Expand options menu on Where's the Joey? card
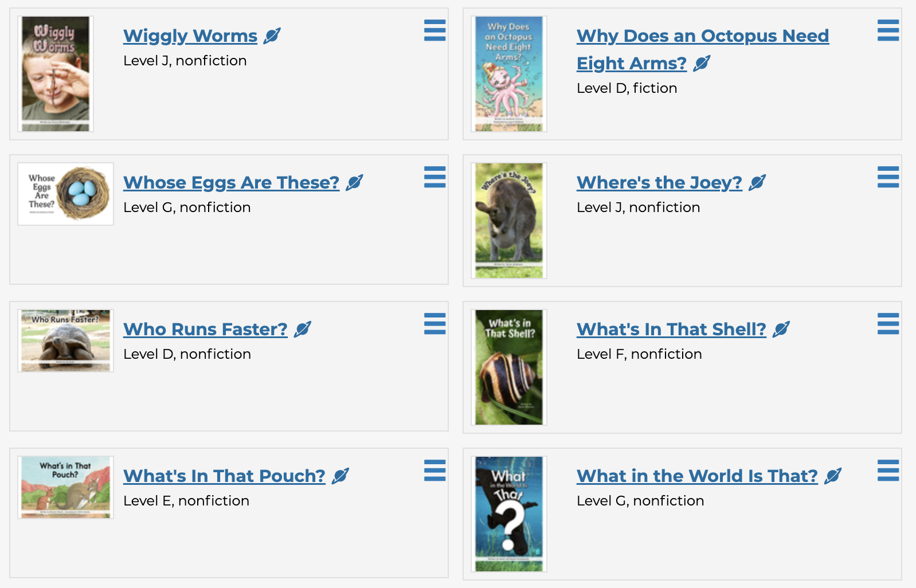916x588 pixels. [888, 177]
